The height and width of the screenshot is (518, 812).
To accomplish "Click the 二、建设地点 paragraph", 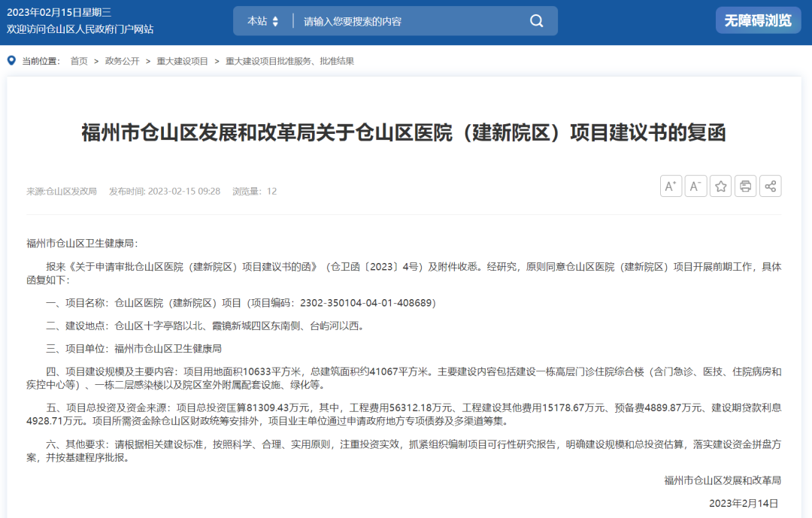I will click(x=205, y=326).
